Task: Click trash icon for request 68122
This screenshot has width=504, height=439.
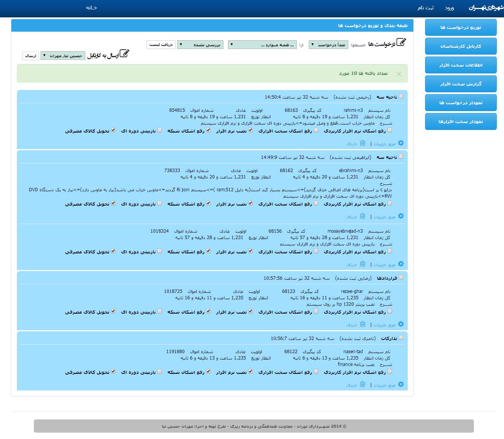Action: coord(363,384)
